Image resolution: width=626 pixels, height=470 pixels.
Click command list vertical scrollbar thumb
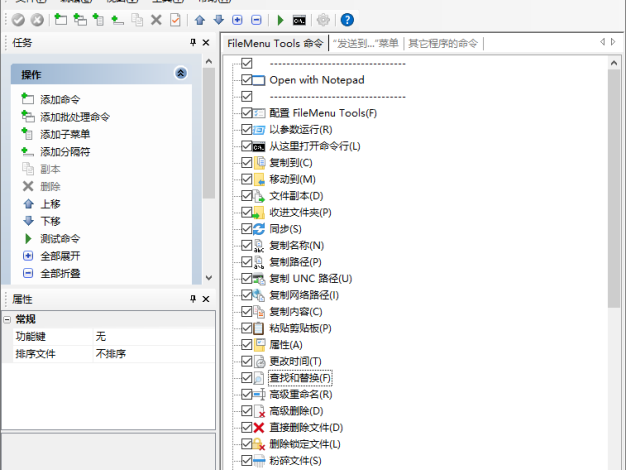[614, 188]
